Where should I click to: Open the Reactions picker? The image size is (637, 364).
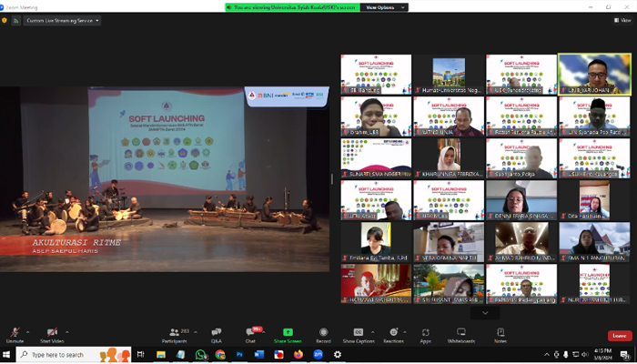pyautogui.click(x=393, y=333)
